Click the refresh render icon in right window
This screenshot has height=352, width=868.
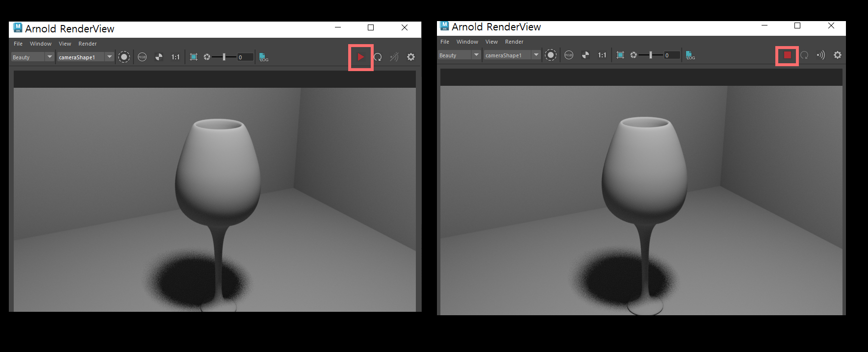(x=804, y=55)
